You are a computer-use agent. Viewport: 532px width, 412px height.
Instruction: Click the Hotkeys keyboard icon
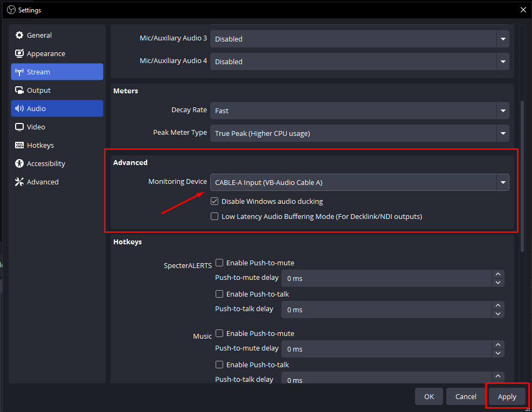coord(19,146)
